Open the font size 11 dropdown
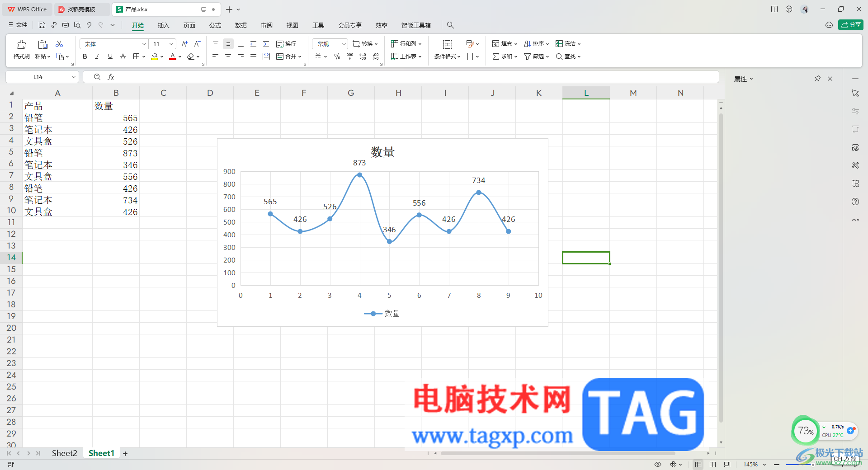This screenshot has height=470, width=868. [x=171, y=44]
